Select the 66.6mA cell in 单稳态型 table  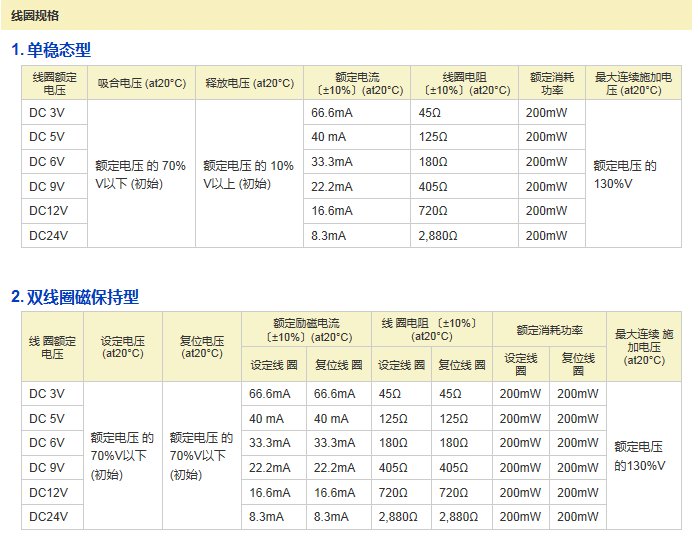[x=330, y=113]
